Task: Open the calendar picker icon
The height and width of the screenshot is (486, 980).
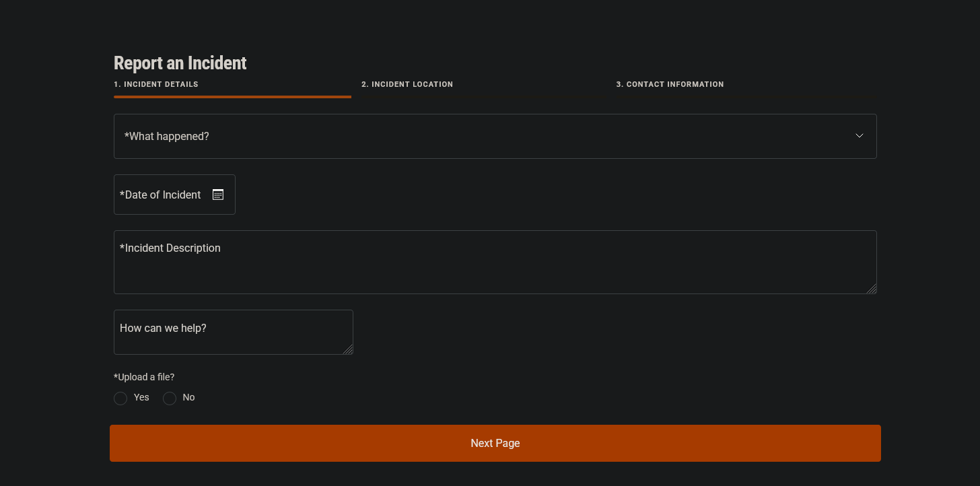Action: (x=218, y=195)
